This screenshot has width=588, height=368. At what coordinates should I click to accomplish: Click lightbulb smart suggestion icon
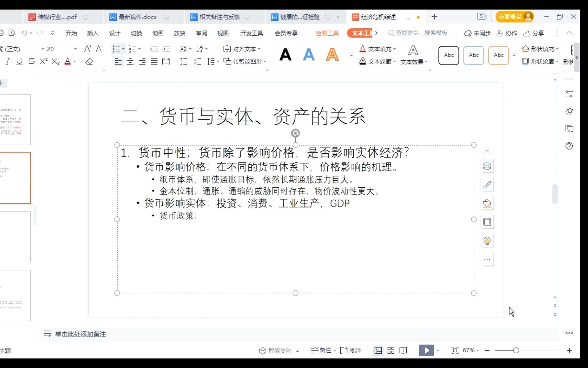(487, 241)
